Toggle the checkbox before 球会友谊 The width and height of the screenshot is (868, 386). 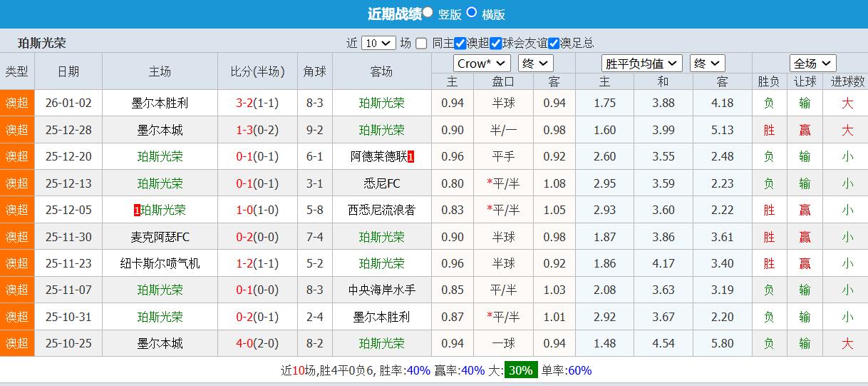tap(497, 43)
